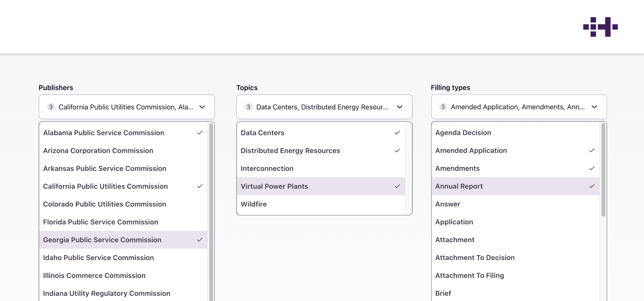The image size is (644, 301).
Task: Uncheck Amended Application filing type
Action: coord(516,150)
